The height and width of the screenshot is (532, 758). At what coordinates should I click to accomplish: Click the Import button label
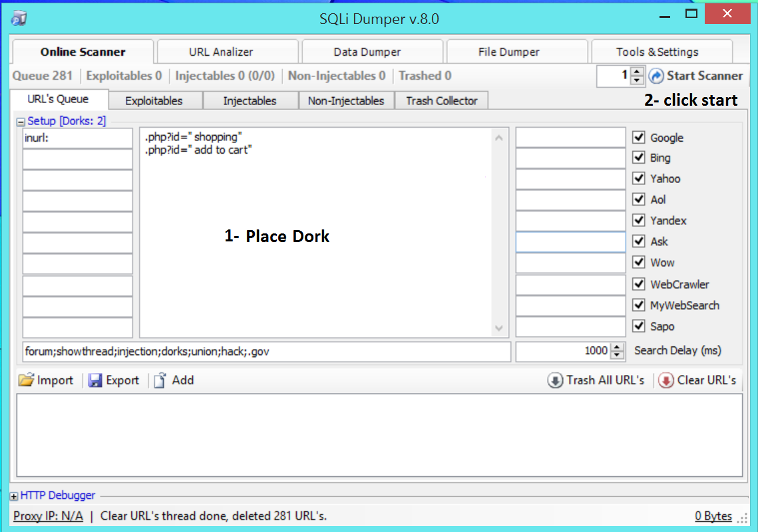click(x=55, y=380)
